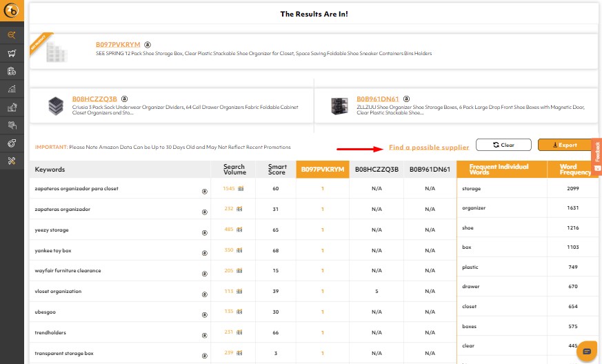Click Amazon icon next to B0B961DN61 title
This screenshot has width=602, height=364.
(x=406, y=99)
